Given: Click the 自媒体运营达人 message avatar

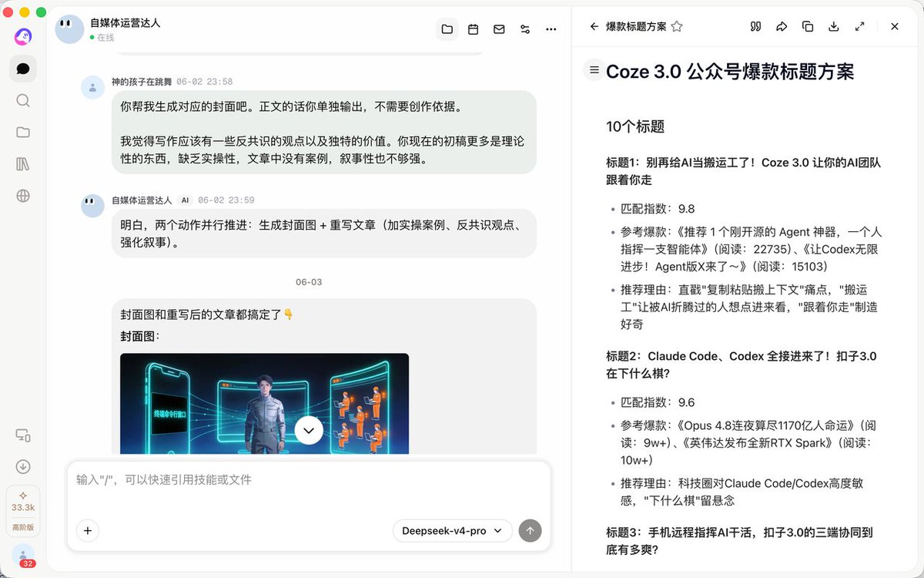Looking at the screenshot, I should (92, 206).
